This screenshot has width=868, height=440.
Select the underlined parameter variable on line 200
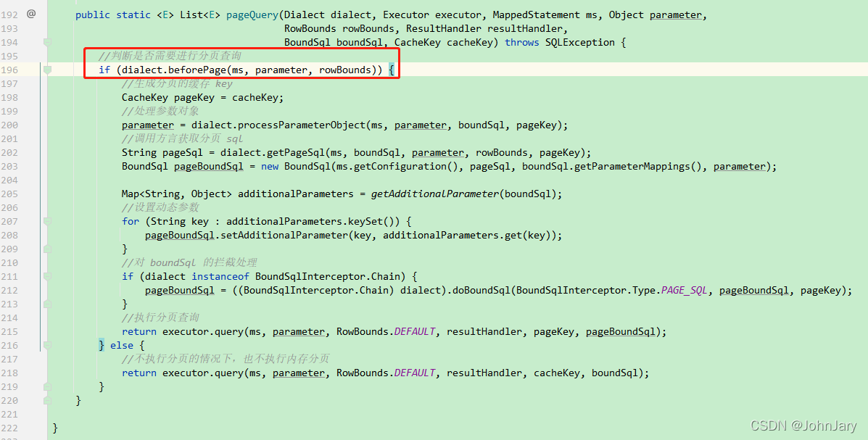(147, 125)
